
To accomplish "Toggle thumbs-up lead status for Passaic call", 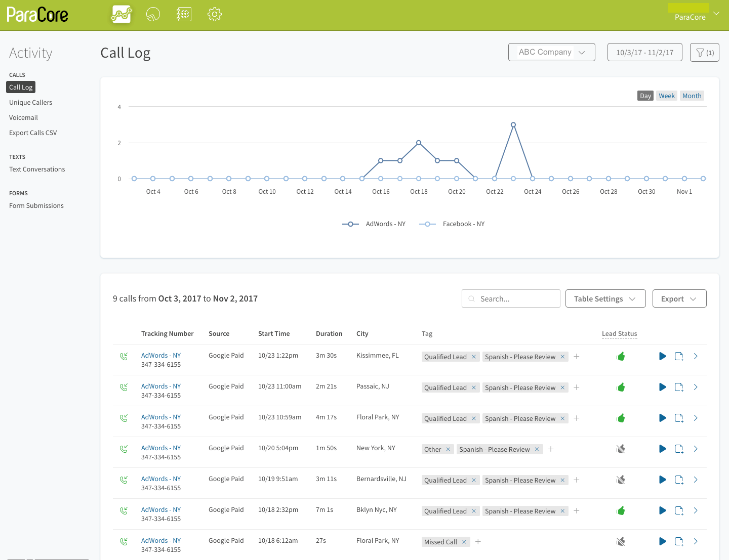I will (x=621, y=387).
